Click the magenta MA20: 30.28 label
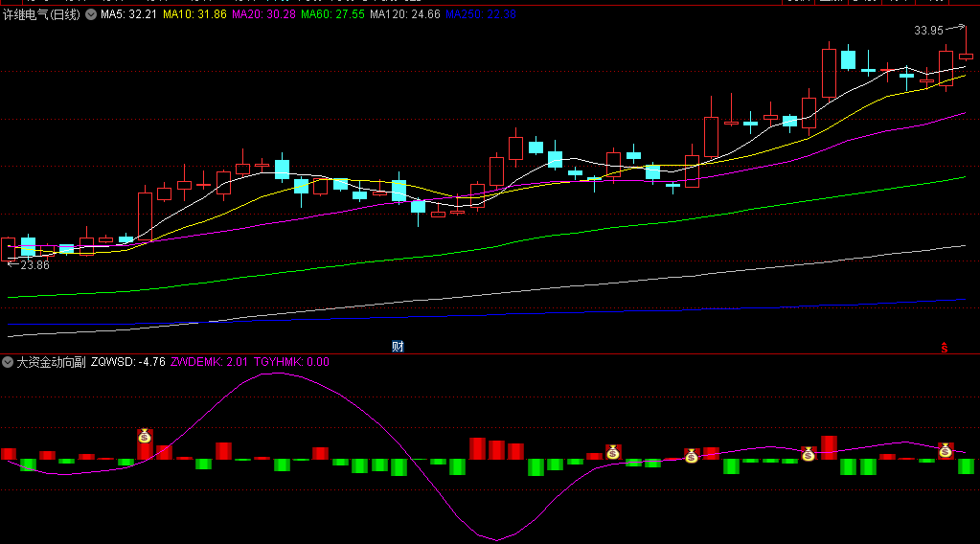The image size is (980, 544). 263,14
